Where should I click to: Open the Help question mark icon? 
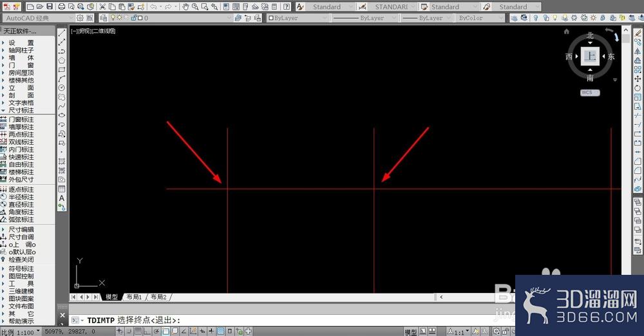pos(287,6)
